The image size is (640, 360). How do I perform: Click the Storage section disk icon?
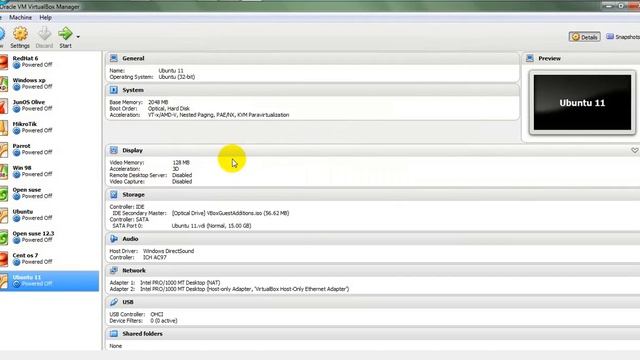coord(114,195)
